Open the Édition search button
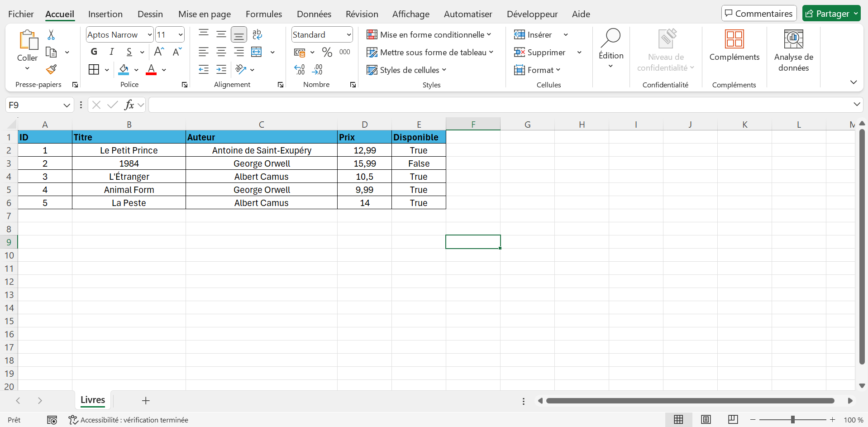 pos(611,49)
